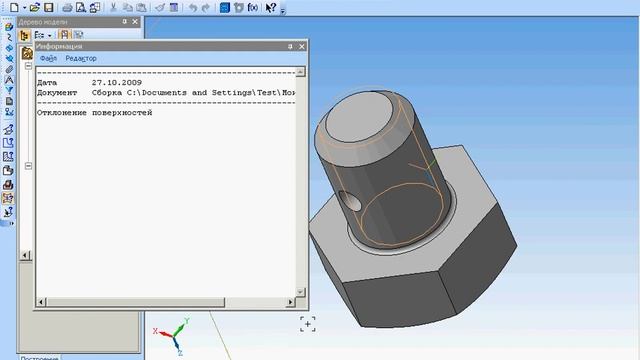This screenshot has height=360, width=640.
Task: Click the Cut scissors icon
Action: tap(113, 7)
